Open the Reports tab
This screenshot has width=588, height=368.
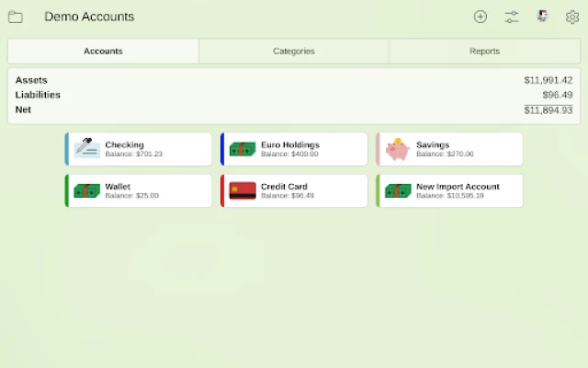pos(483,52)
